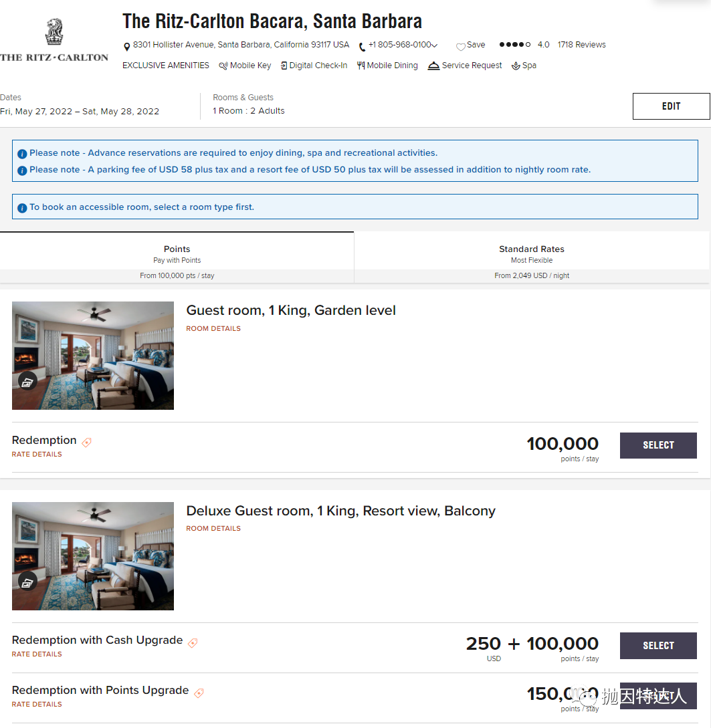Open photo gallery icon on Garden level room
711x728 pixels.
[27, 382]
